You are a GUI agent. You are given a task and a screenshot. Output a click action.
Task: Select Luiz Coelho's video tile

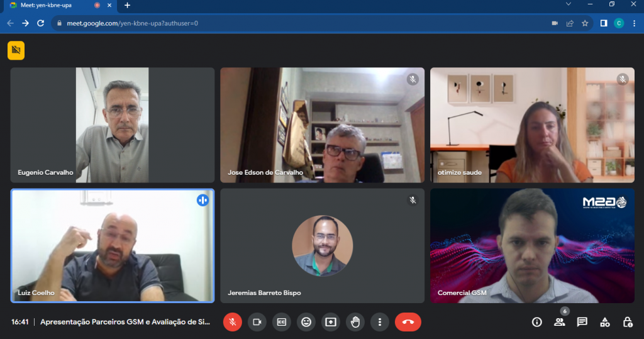click(x=113, y=247)
